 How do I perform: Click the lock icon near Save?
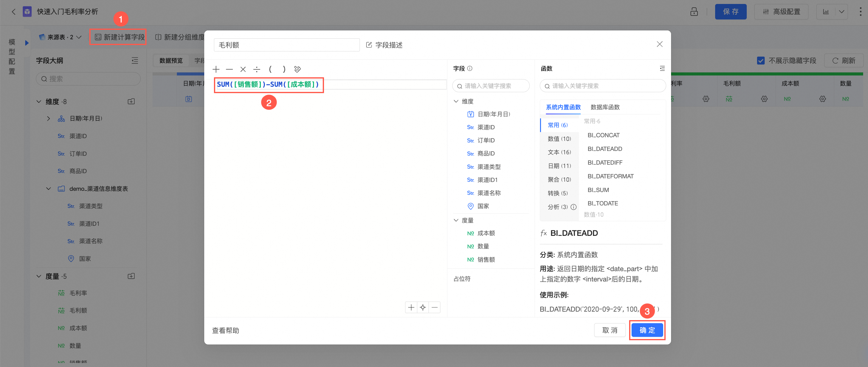tap(694, 12)
